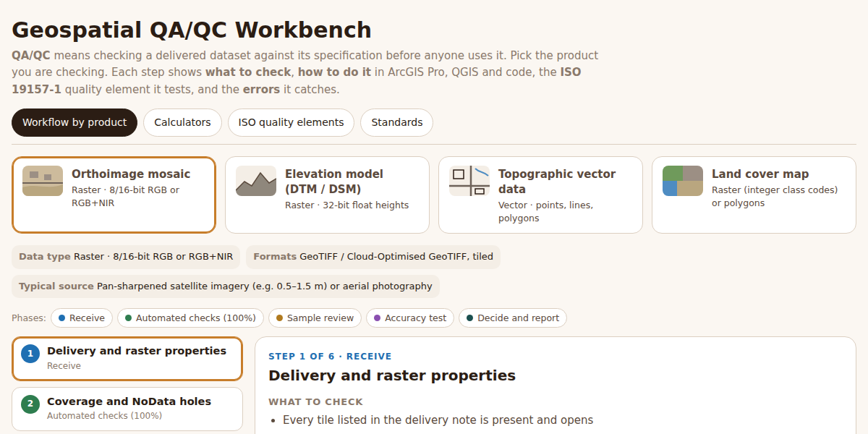This screenshot has height=434, width=868.
Task: Click the step 1 number badge
Action: pos(30,354)
